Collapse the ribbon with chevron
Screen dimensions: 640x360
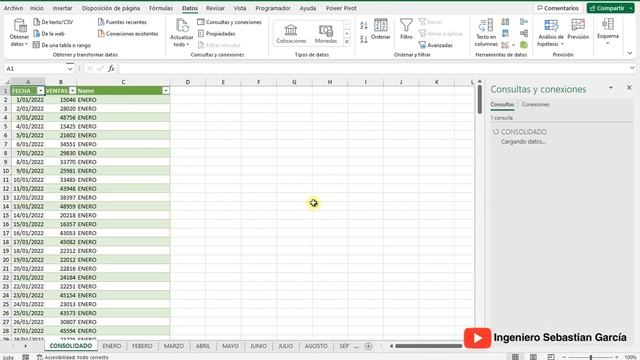click(x=630, y=53)
